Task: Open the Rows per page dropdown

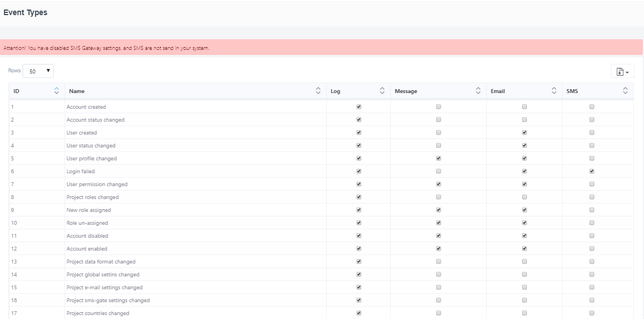Action: [38, 71]
